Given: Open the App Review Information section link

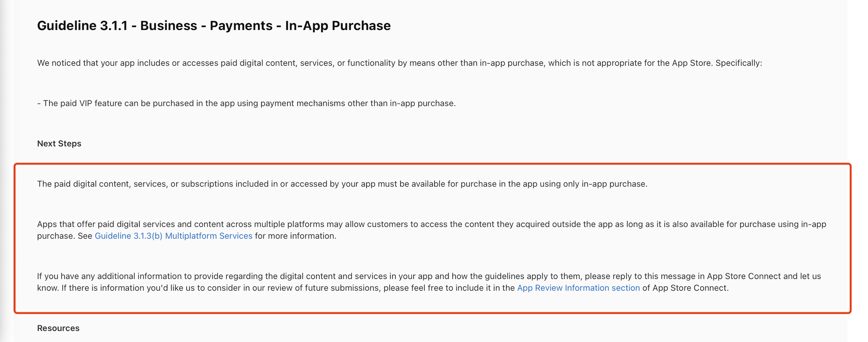Looking at the screenshot, I should 578,288.
